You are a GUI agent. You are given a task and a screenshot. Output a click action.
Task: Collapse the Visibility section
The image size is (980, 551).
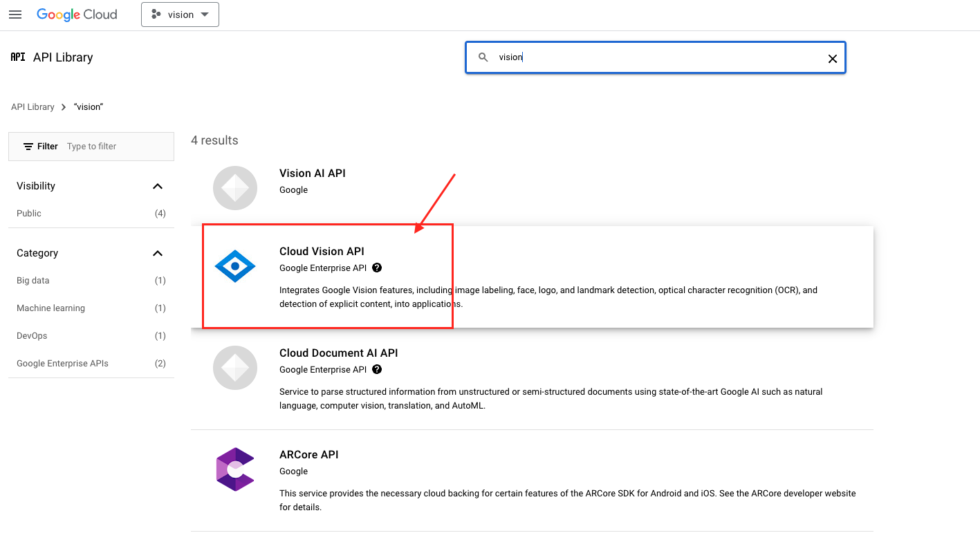click(x=158, y=186)
